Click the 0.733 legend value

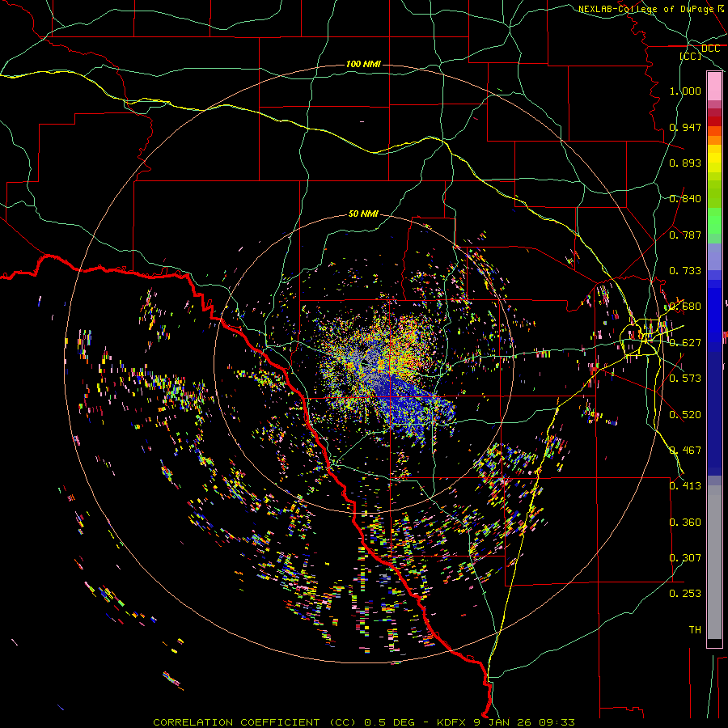685,271
